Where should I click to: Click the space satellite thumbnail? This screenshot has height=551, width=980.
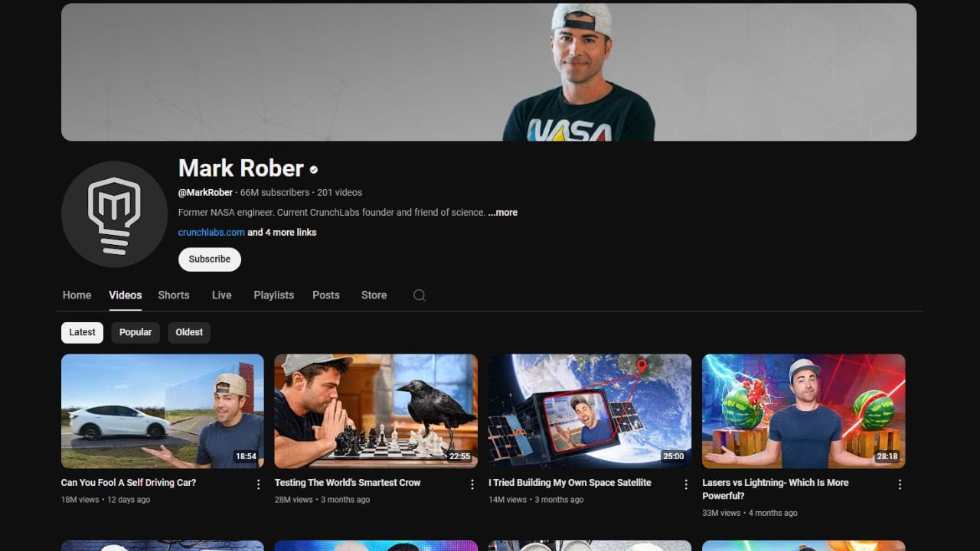(590, 411)
